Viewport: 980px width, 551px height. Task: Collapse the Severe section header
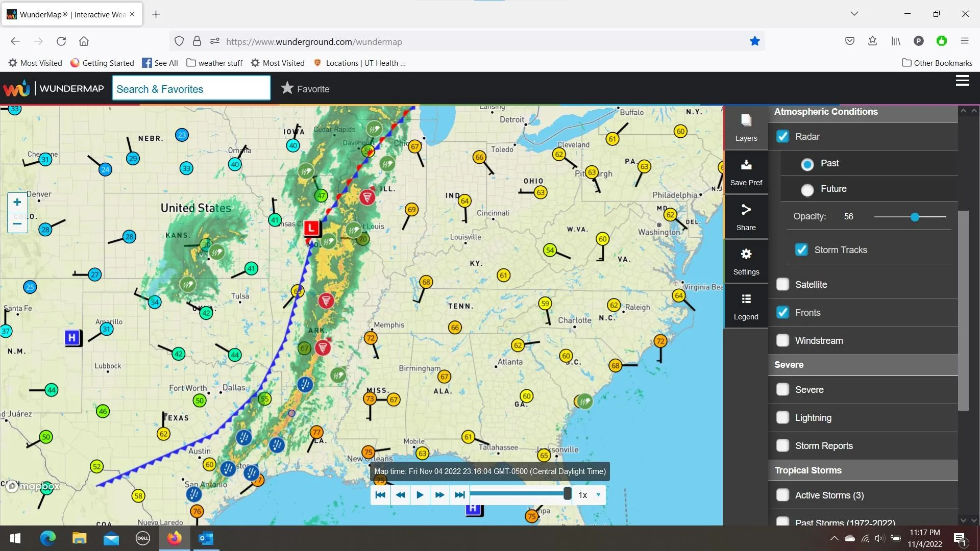(x=863, y=365)
